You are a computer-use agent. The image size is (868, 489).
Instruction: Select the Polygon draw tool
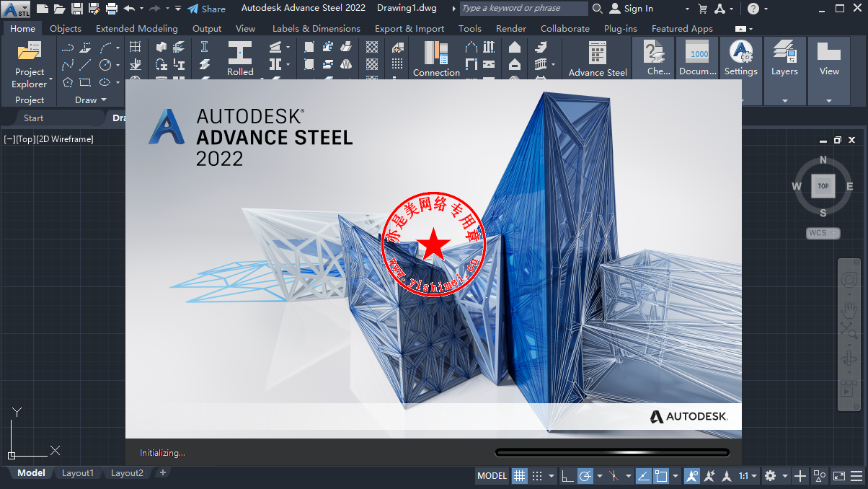pos(68,81)
